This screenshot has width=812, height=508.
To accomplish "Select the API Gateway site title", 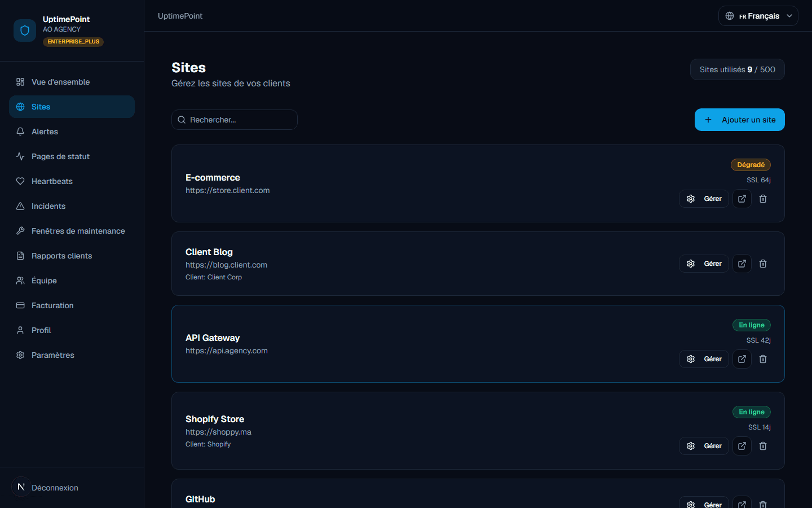I will [213, 338].
